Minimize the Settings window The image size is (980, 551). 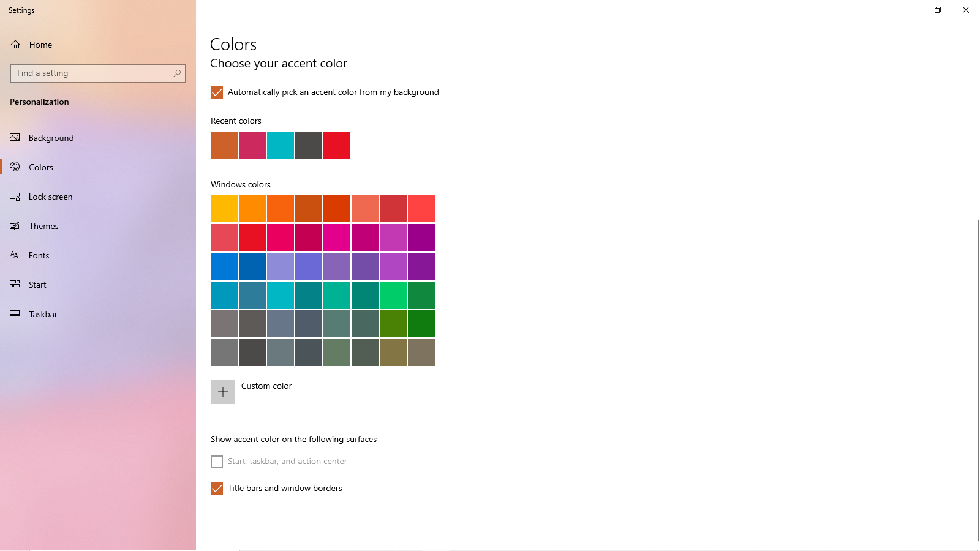click(x=910, y=10)
